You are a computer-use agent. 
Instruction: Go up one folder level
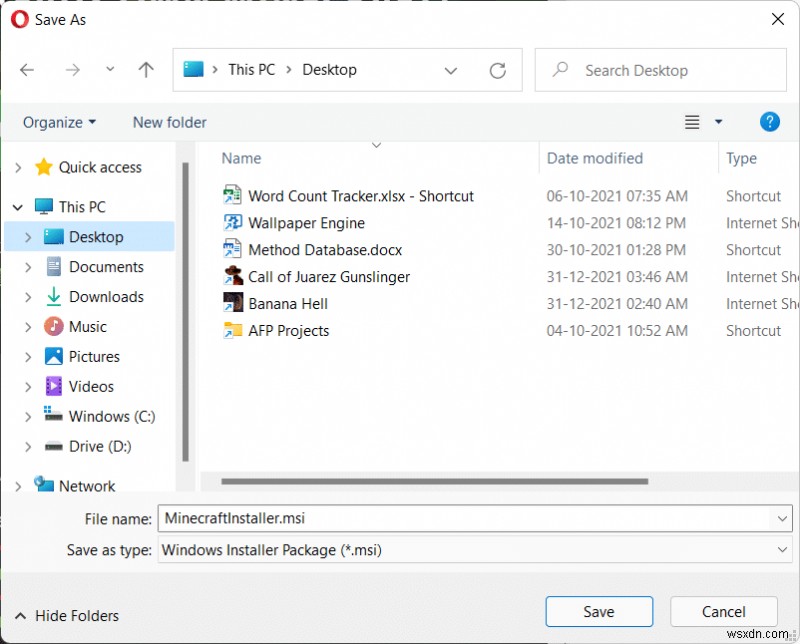point(146,70)
